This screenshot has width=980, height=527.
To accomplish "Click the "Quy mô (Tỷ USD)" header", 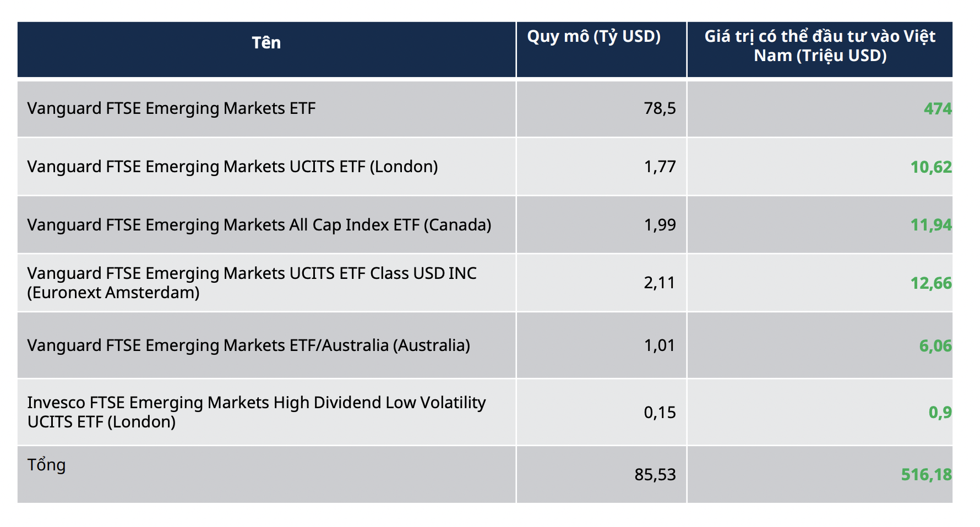I will click(594, 36).
